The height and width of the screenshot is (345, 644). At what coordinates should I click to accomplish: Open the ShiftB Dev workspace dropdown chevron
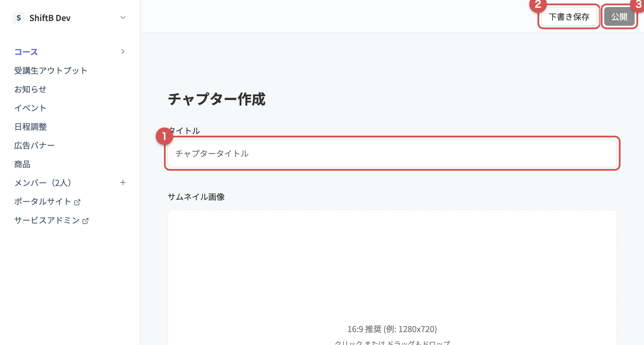tap(123, 18)
